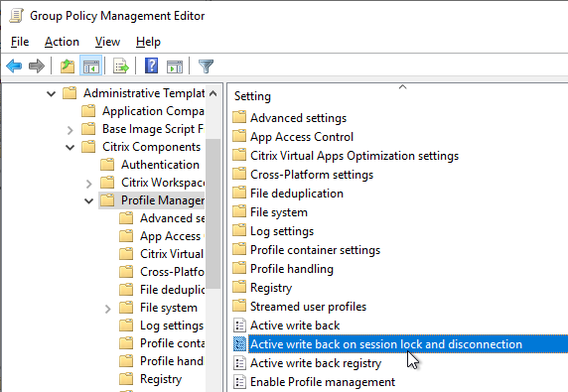Open File system in the settings list
568x392 pixels.
tap(279, 212)
